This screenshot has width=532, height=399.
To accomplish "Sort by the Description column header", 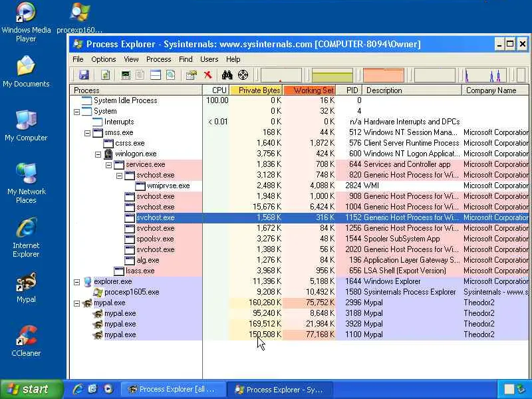I will pos(412,90).
